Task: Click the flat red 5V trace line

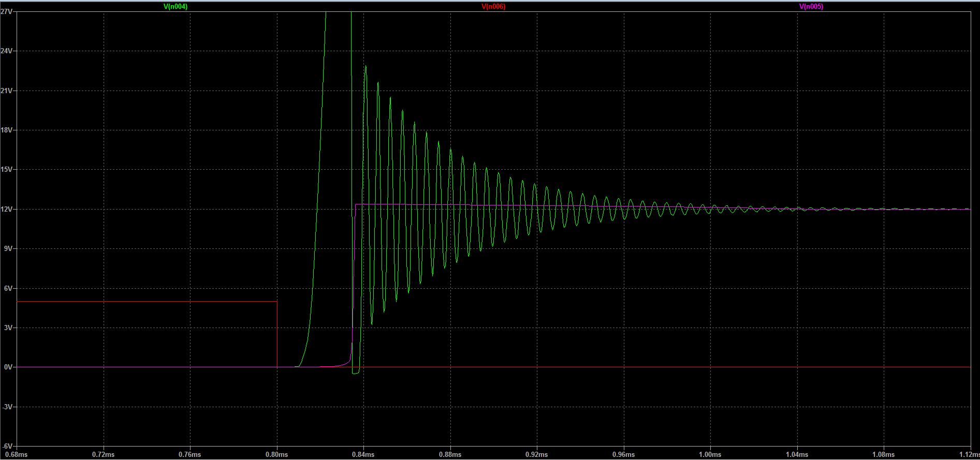Action: (x=145, y=302)
